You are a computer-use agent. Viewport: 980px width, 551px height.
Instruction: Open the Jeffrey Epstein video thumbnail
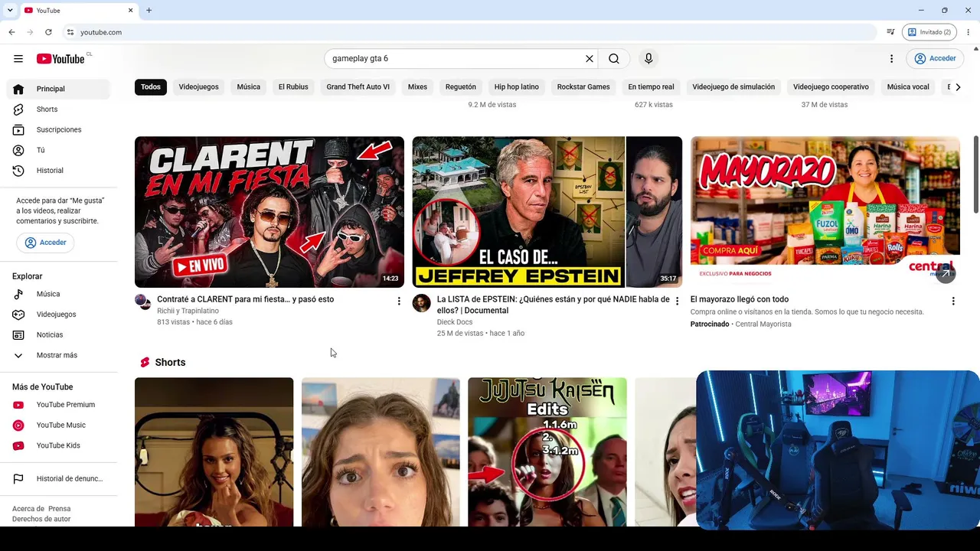pyautogui.click(x=547, y=212)
